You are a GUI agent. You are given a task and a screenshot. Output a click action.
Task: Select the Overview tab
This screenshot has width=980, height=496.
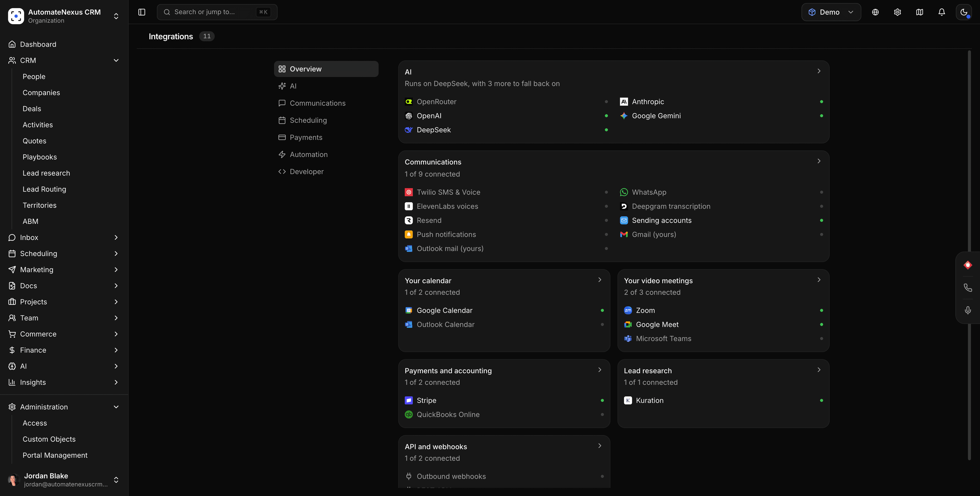tap(326, 69)
